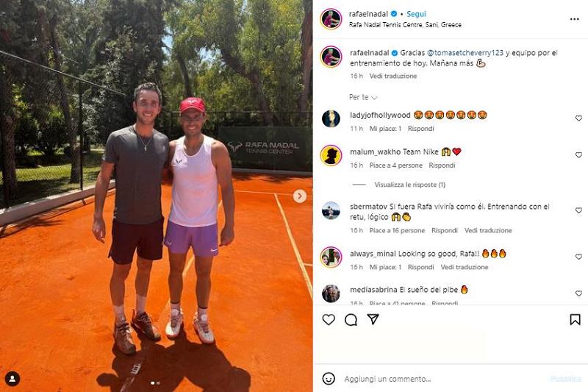588x392 pixels.
Task: Like ladyjofhollywood's comment
Action: pos(578,118)
